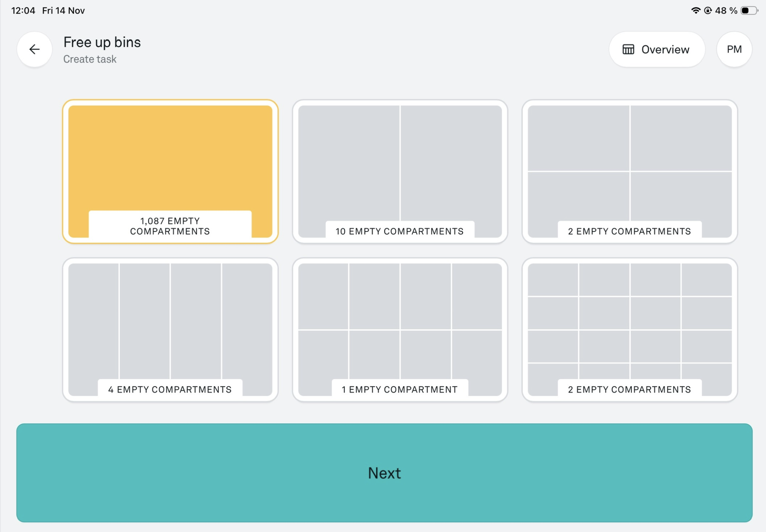The width and height of the screenshot is (766, 532).
Task: Tap the back arrow button
Action: coord(34,49)
